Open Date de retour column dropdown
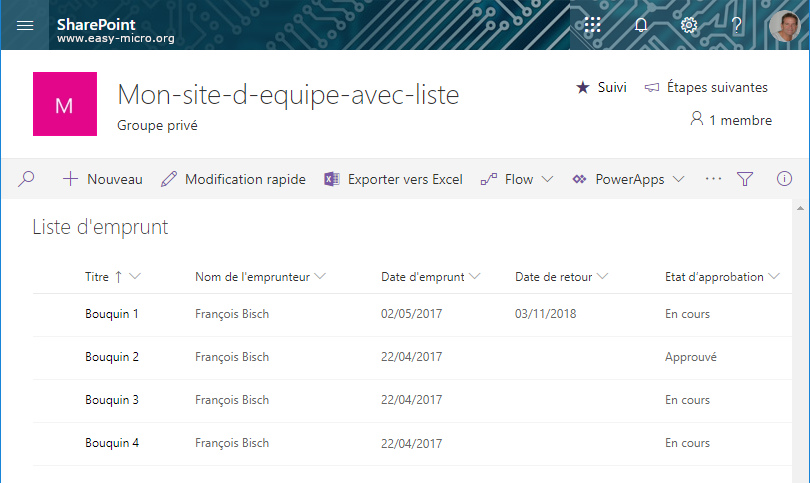 click(x=602, y=276)
